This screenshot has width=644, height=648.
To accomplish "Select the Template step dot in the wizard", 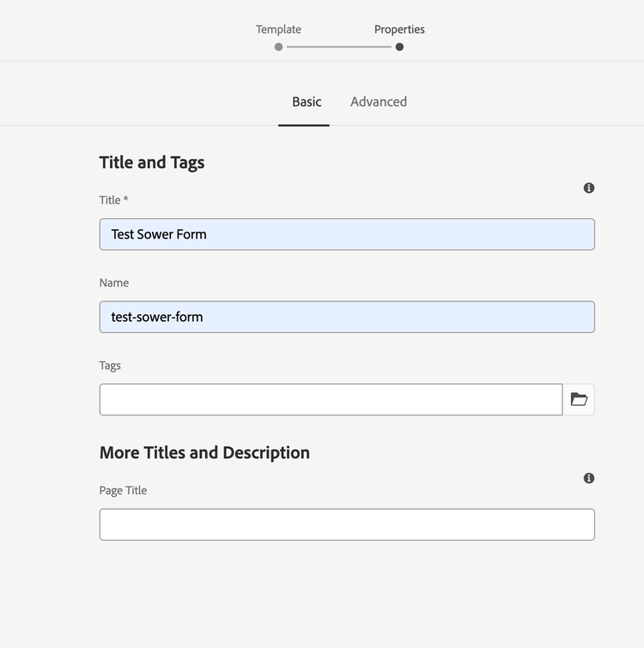I will 278,46.
